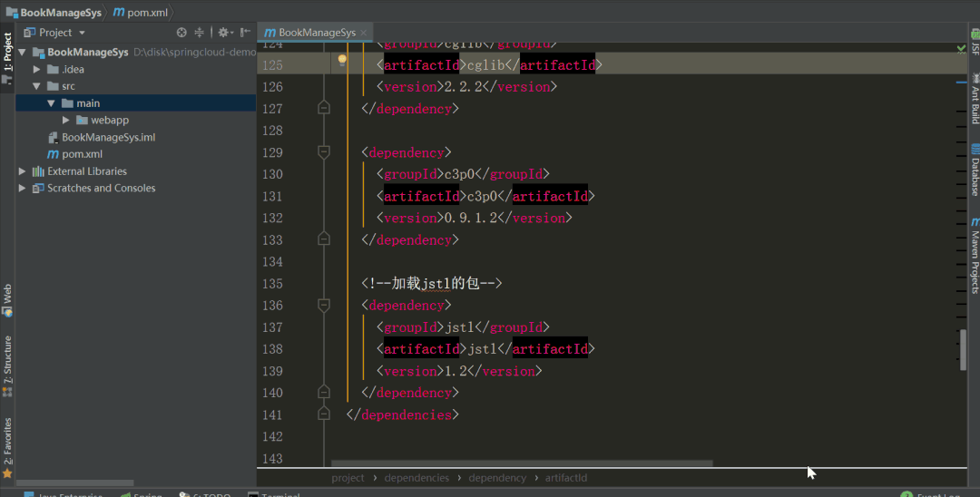Collapse the jstl dependency at line 136
Viewport: 980px width, 497px height.
324,305
